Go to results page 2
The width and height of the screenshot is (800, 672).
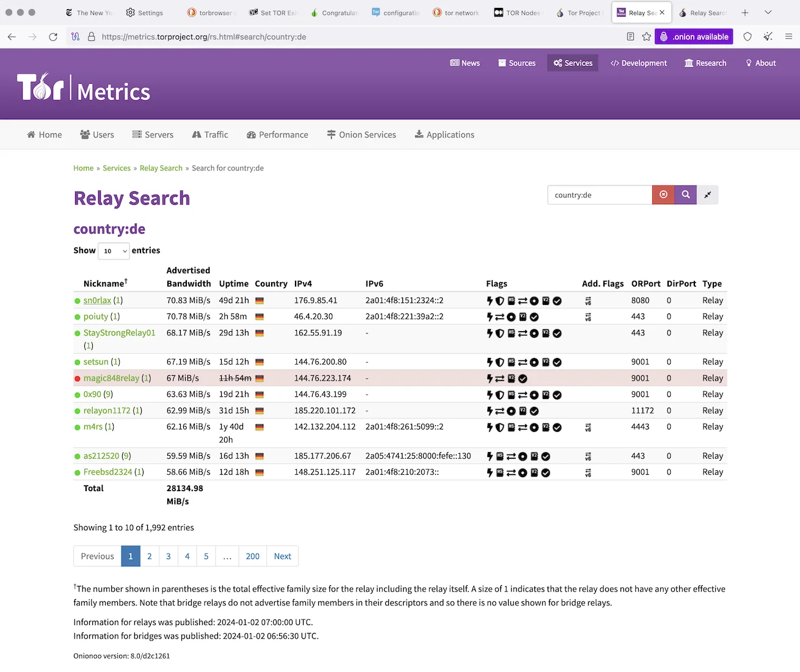[150, 556]
